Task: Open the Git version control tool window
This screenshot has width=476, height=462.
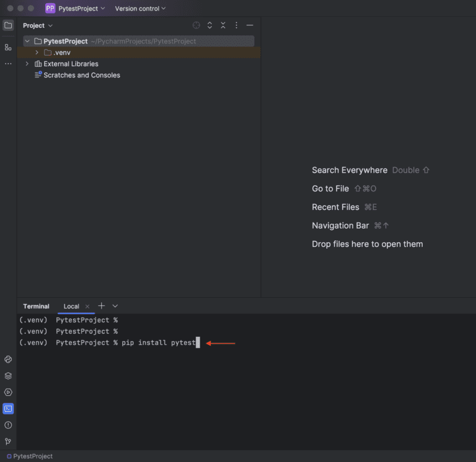Action: click(8, 442)
